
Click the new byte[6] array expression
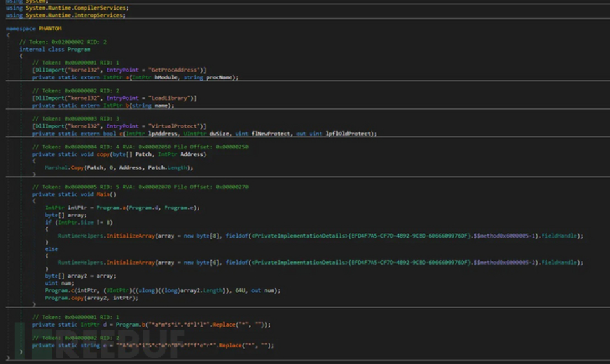point(201,263)
